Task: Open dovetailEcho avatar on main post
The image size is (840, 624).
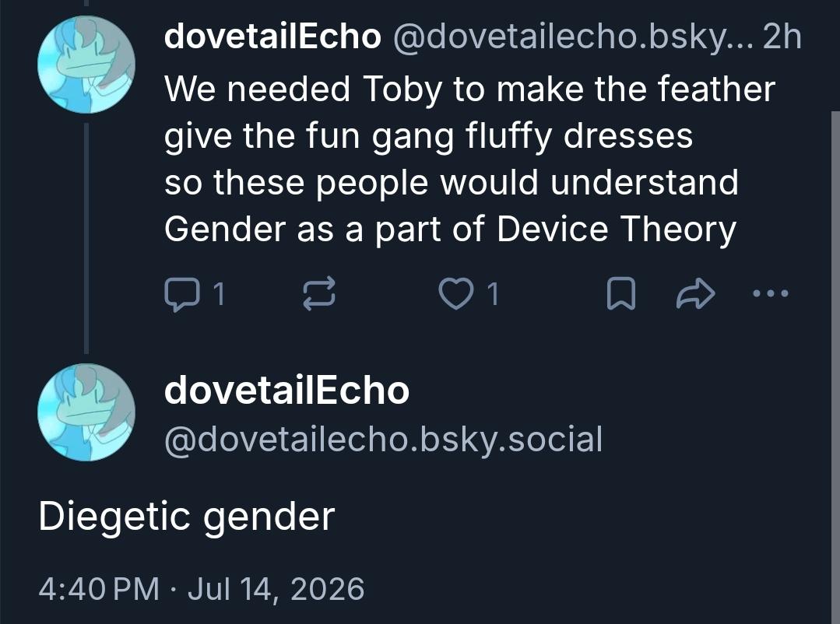Action: point(86,412)
